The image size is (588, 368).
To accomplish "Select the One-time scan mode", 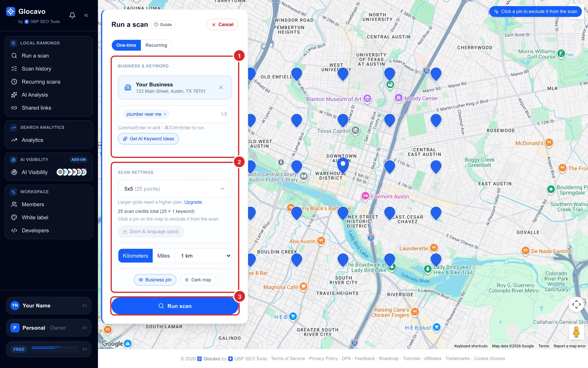I will (126, 45).
